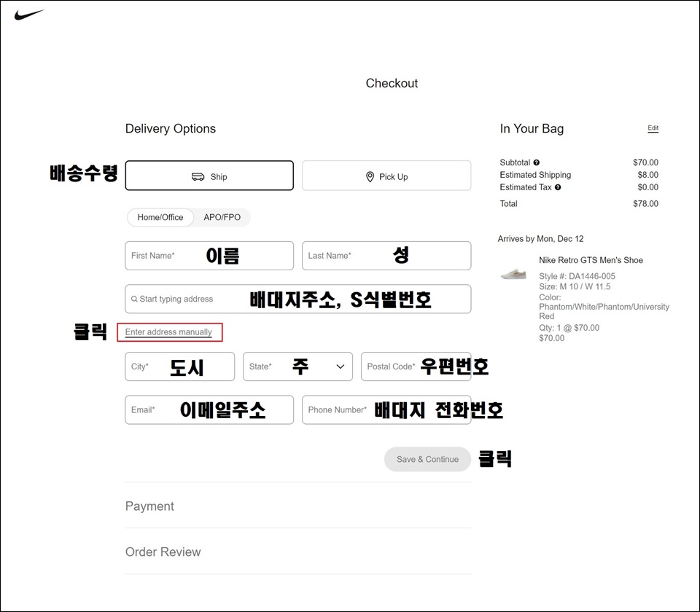Viewport: 700px width, 612px height.
Task: Click the location pin icon in Pick Up
Action: (x=370, y=176)
